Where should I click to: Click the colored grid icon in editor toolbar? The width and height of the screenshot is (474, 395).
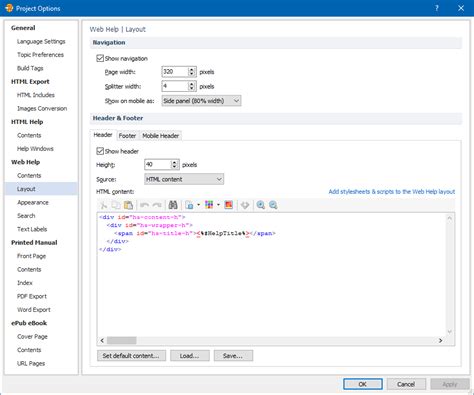(209, 205)
